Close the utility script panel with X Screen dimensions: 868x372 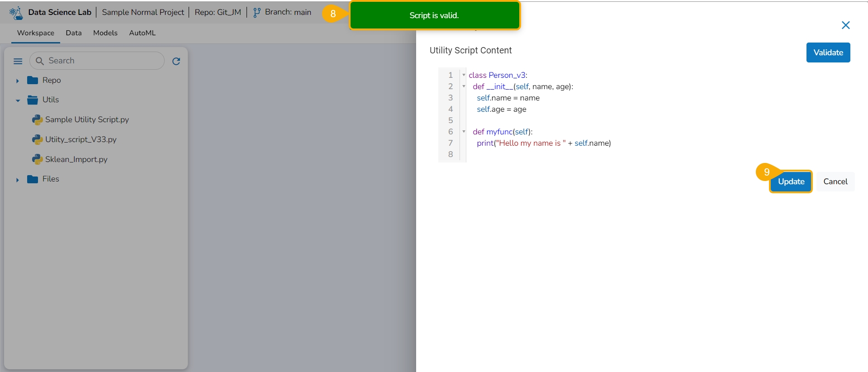point(845,25)
